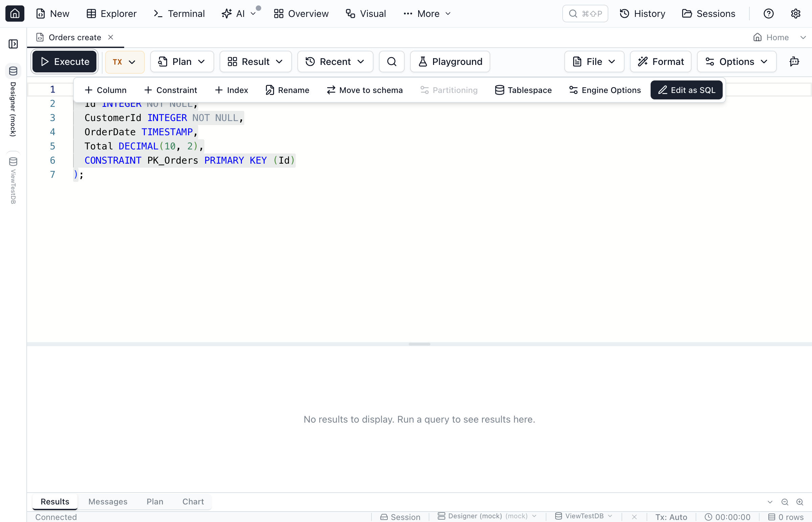The width and height of the screenshot is (812, 522).
Task: Execute the current query
Action: [x=64, y=62]
